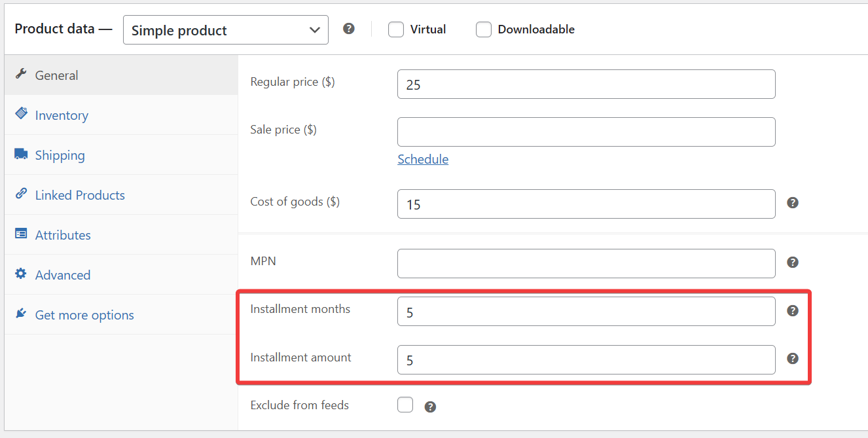Click the Shipping truck icon
Image resolution: width=868 pixels, height=438 pixels.
pyautogui.click(x=21, y=154)
